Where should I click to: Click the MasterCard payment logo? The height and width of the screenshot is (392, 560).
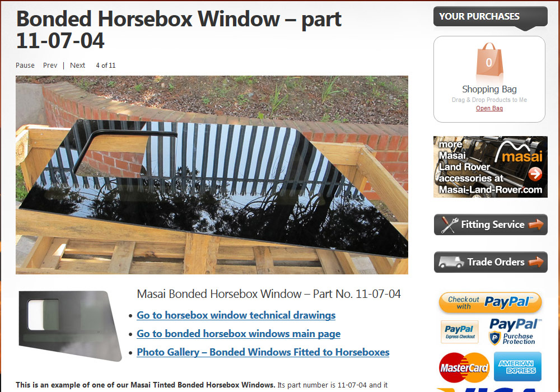[464, 368]
